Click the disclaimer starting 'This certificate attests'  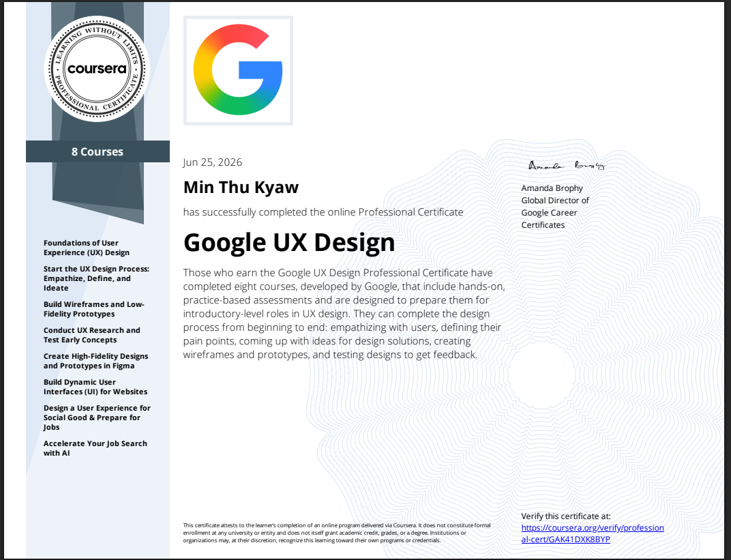click(337, 533)
